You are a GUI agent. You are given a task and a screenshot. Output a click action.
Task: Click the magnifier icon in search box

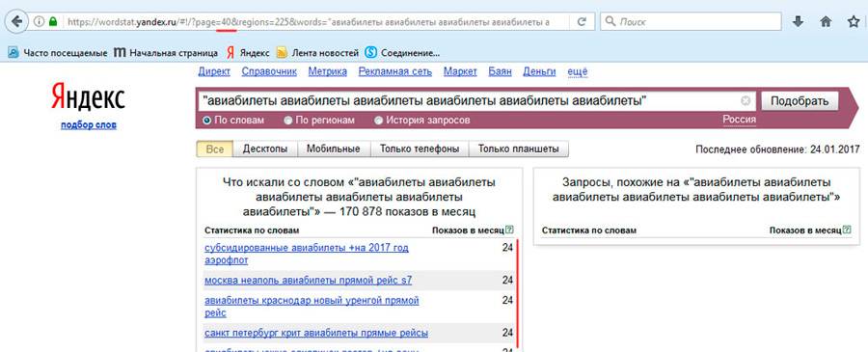coord(610,21)
